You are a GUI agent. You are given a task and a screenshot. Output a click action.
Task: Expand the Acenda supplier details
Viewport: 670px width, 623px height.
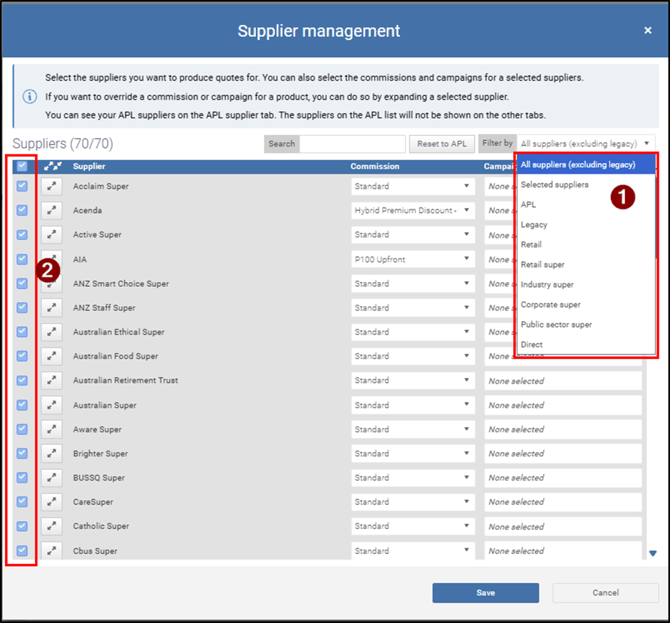tap(52, 211)
